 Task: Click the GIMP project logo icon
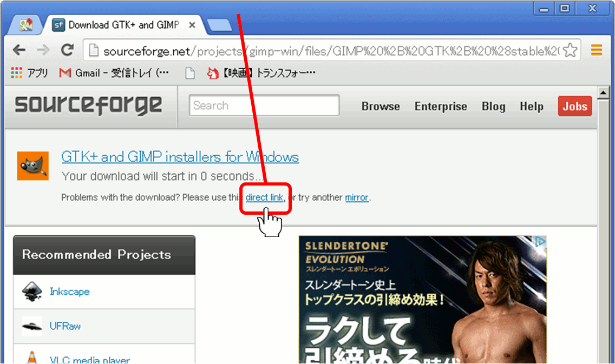[33, 166]
